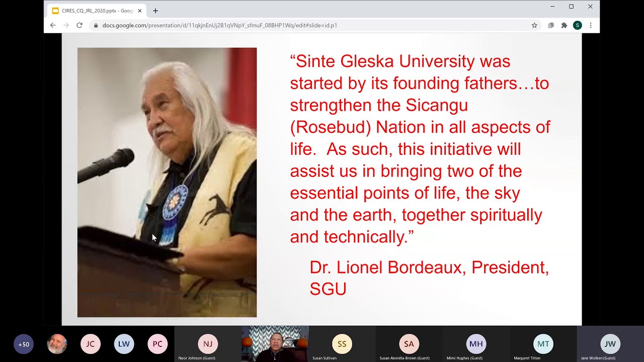Image resolution: width=644 pixels, height=362 pixels.
Task: Click the bearded man photo avatar
Action: click(57, 344)
